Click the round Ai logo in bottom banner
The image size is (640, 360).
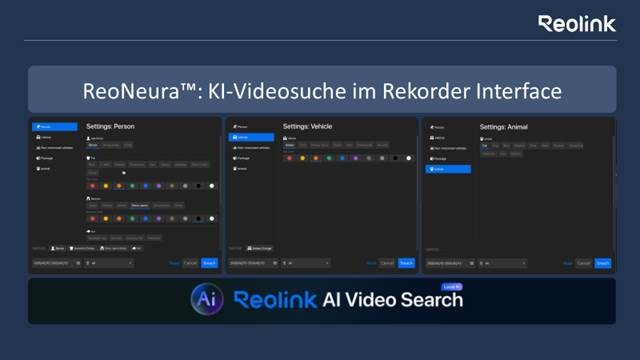pos(207,299)
